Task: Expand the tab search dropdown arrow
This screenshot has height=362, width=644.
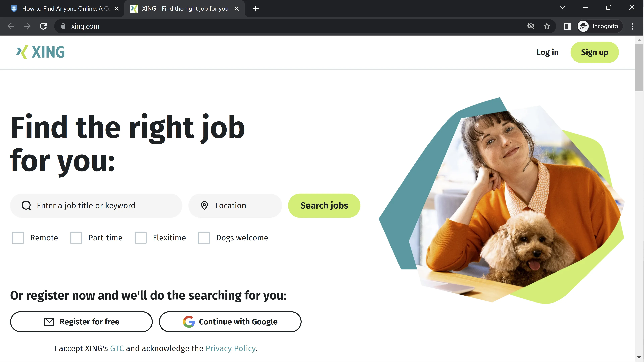Action: coord(563,8)
